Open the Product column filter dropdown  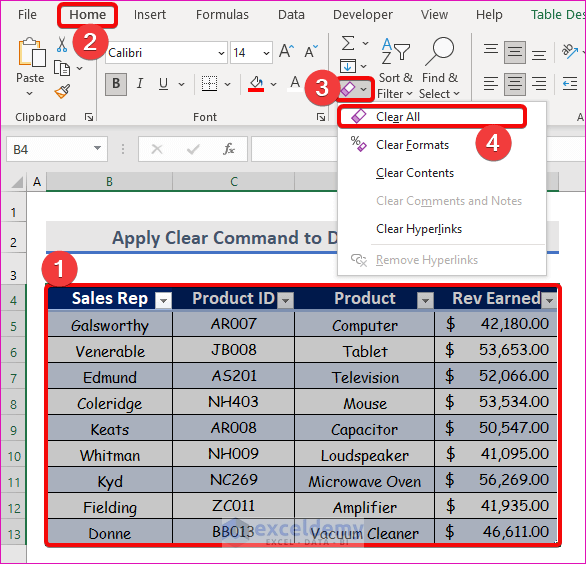click(425, 300)
